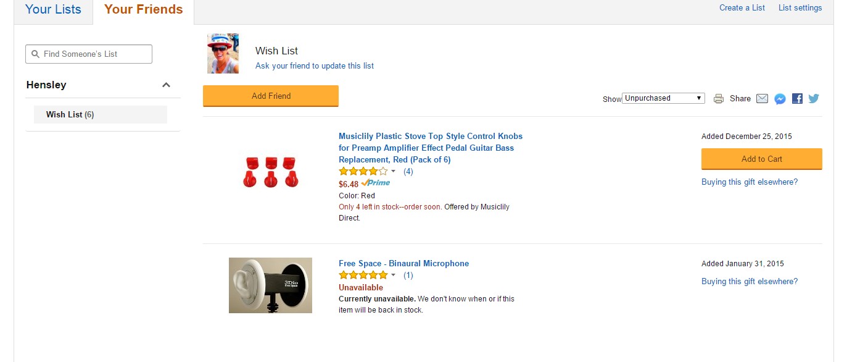868x362 pixels.
Task: Click the friend's profile photo
Action: [223, 54]
